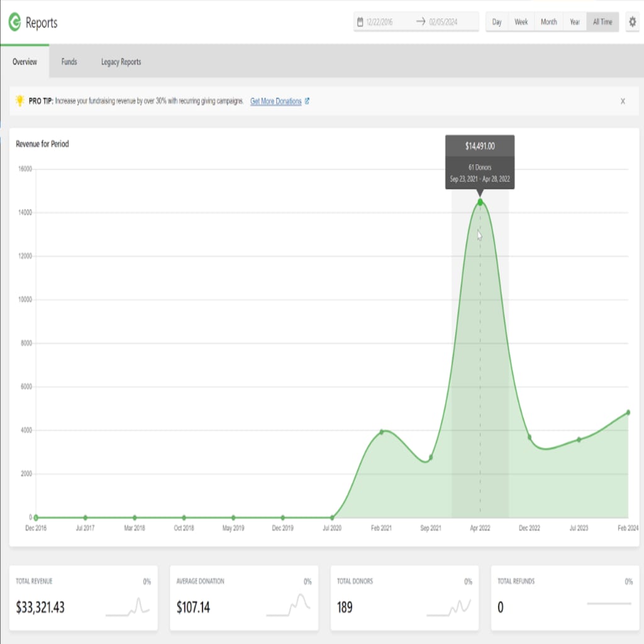Dismiss the Pro Tip banner
The image size is (644, 644).
(623, 101)
